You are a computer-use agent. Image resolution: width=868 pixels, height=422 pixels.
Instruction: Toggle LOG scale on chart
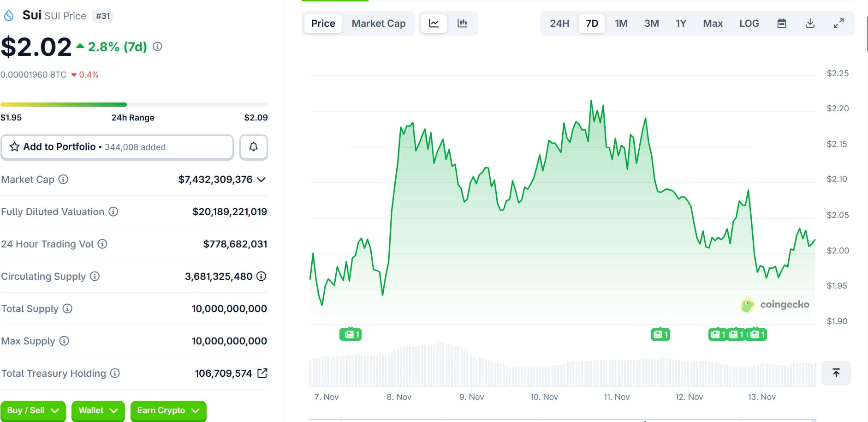tap(749, 23)
